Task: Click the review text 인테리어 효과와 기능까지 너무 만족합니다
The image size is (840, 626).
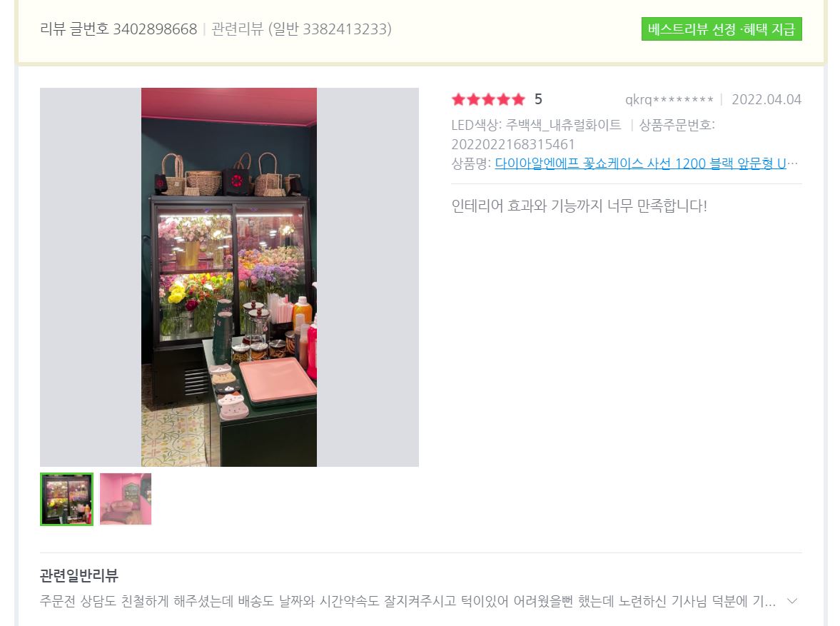Action: [x=579, y=206]
